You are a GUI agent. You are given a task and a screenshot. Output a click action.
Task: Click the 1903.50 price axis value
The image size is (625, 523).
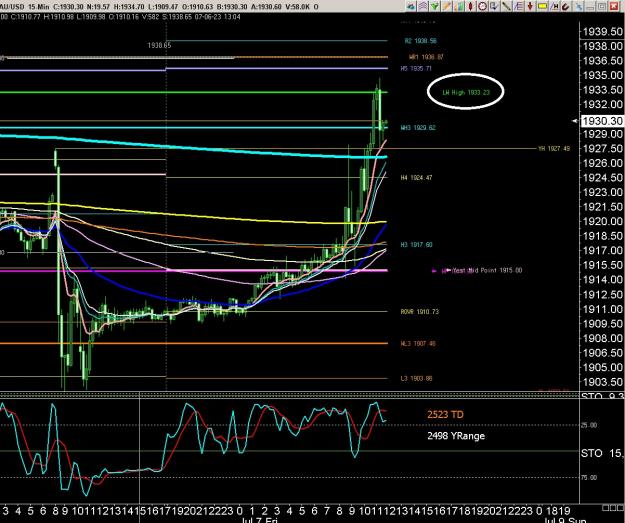(x=602, y=382)
